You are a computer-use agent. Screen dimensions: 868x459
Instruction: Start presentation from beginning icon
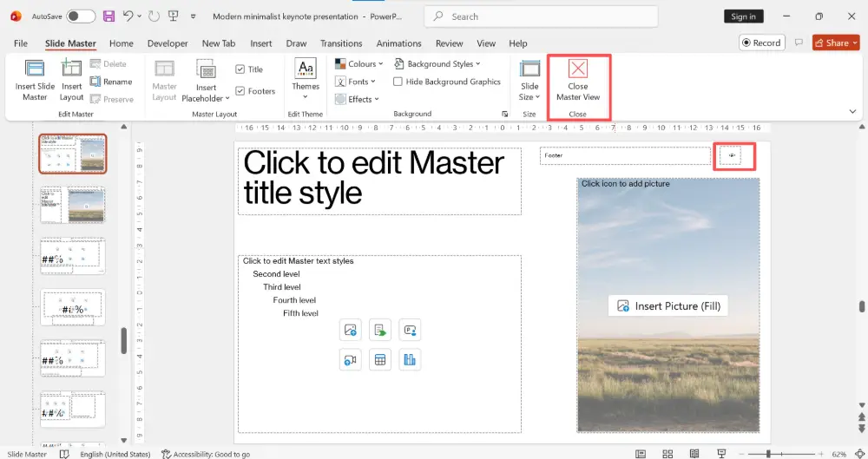174,16
